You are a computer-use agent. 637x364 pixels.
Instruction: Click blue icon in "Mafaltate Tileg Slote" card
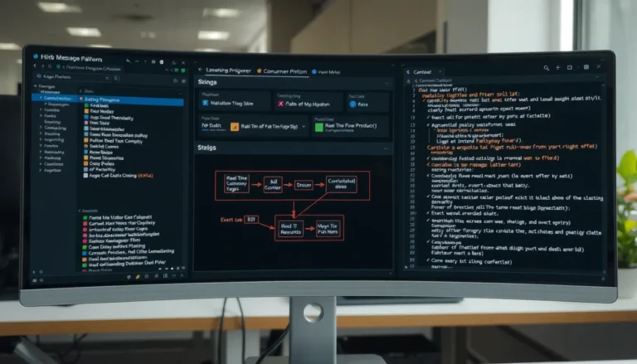[205, 103]
